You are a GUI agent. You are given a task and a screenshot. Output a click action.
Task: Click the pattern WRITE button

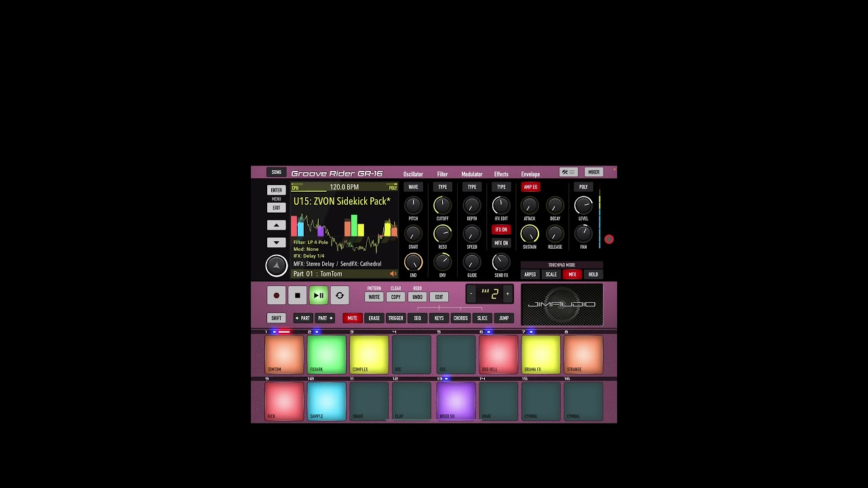(374, 297)
